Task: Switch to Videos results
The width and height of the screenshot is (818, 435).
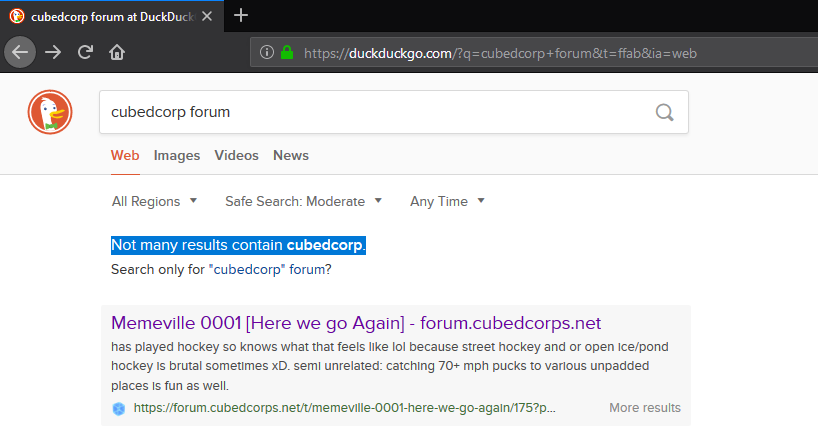Action: [236, 155]
